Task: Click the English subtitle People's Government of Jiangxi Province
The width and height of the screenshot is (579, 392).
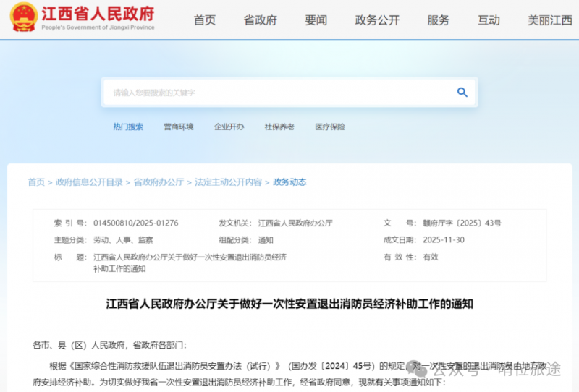Action: 98,27
